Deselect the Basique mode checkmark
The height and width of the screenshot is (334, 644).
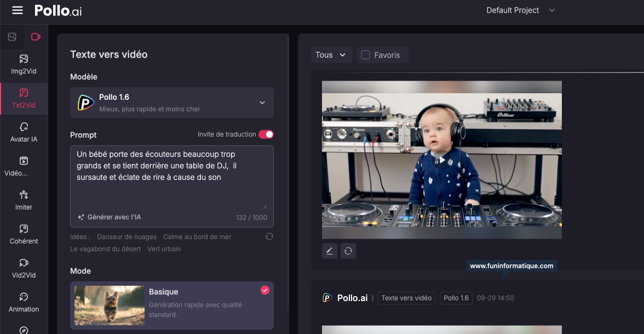(265, 290)
